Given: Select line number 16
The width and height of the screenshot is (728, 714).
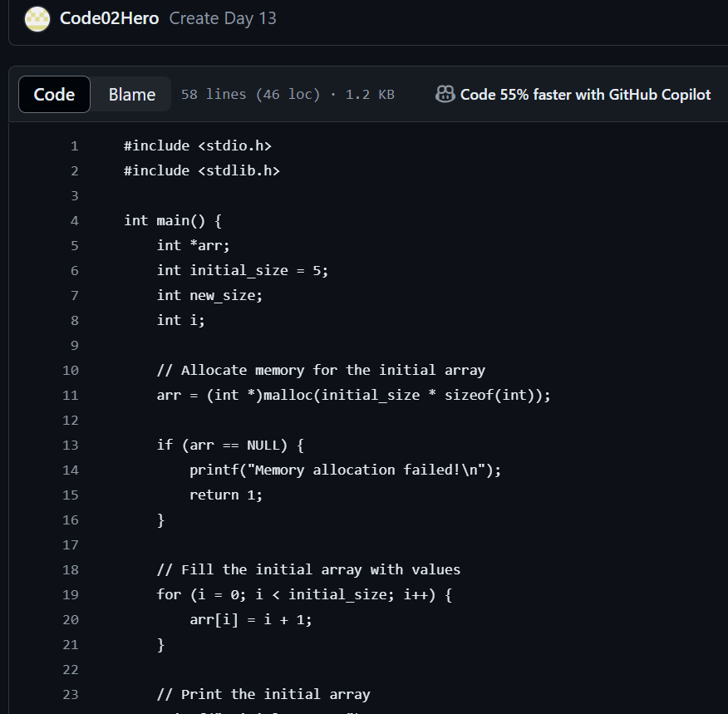Looking at the screenshot, I should (71, 520).
